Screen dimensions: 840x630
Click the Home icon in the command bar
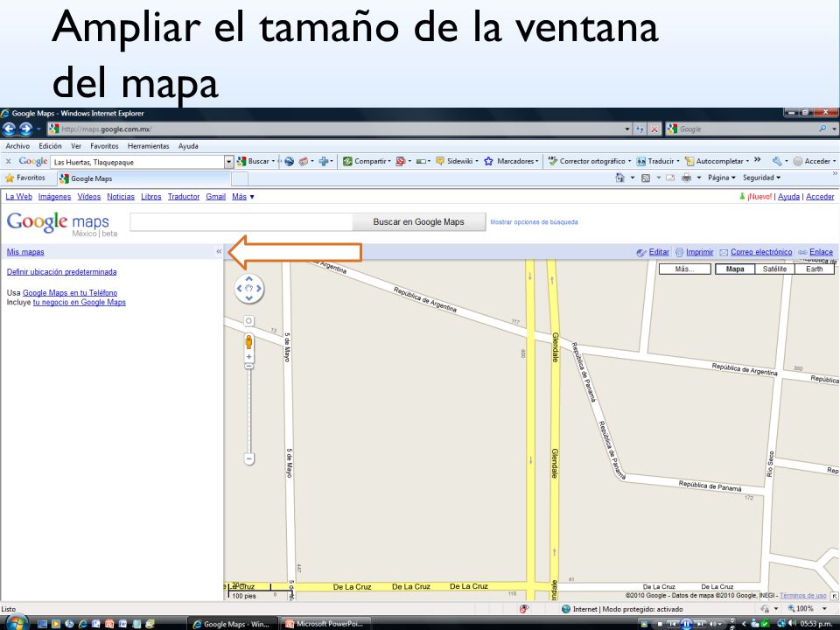[619, 178]
